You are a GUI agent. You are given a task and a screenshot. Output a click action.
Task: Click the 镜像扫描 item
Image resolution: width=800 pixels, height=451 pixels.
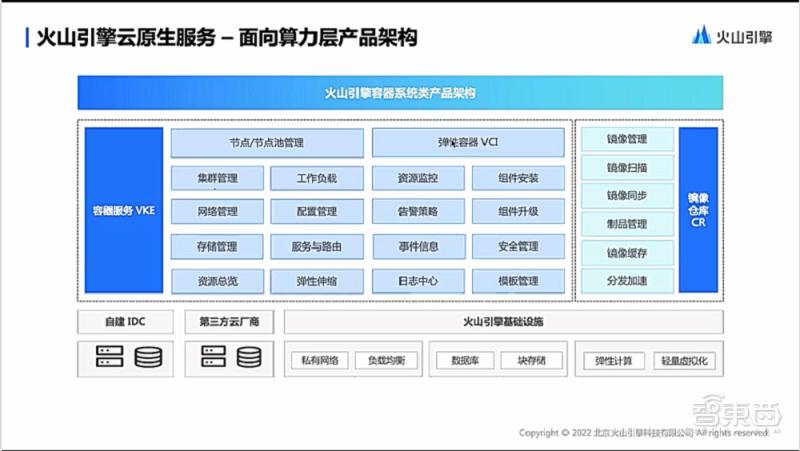click(x=627, y=167)
